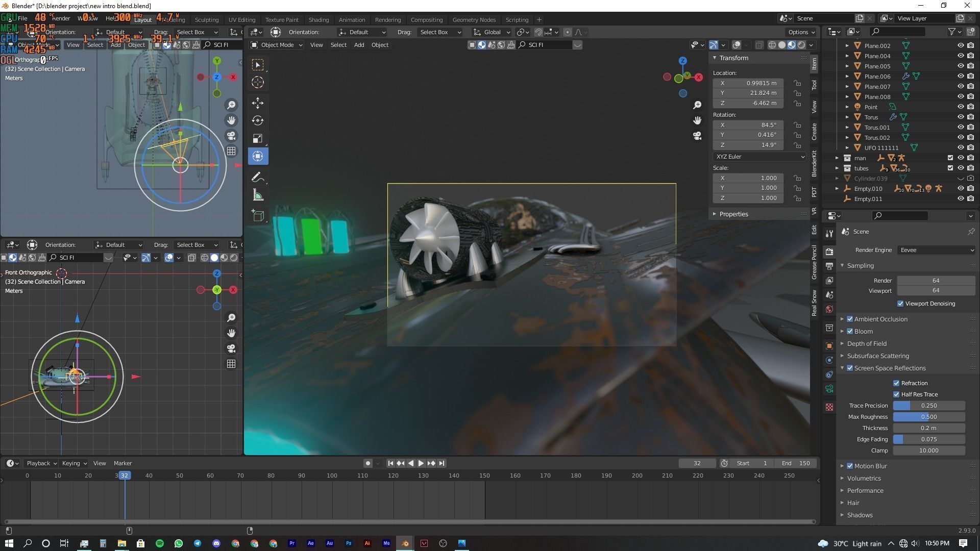Toggle camera view icon in main viewport
Screen dimensions: 980x551
(697, 136)
